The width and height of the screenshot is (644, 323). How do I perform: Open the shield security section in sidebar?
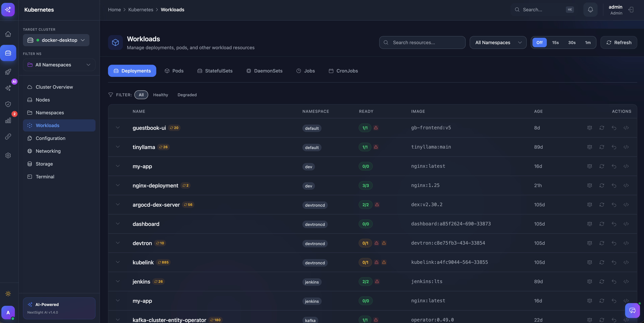[x=8, y=104]
